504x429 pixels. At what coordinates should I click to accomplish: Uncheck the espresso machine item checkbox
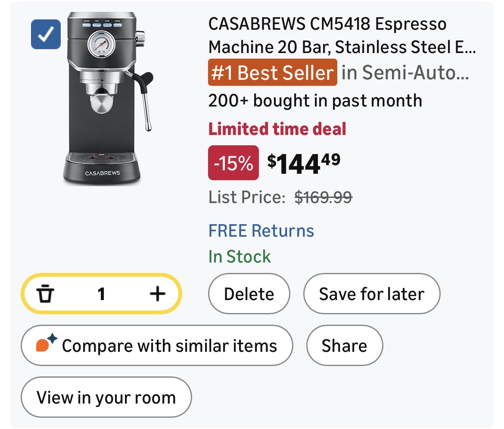coord(46,34)
